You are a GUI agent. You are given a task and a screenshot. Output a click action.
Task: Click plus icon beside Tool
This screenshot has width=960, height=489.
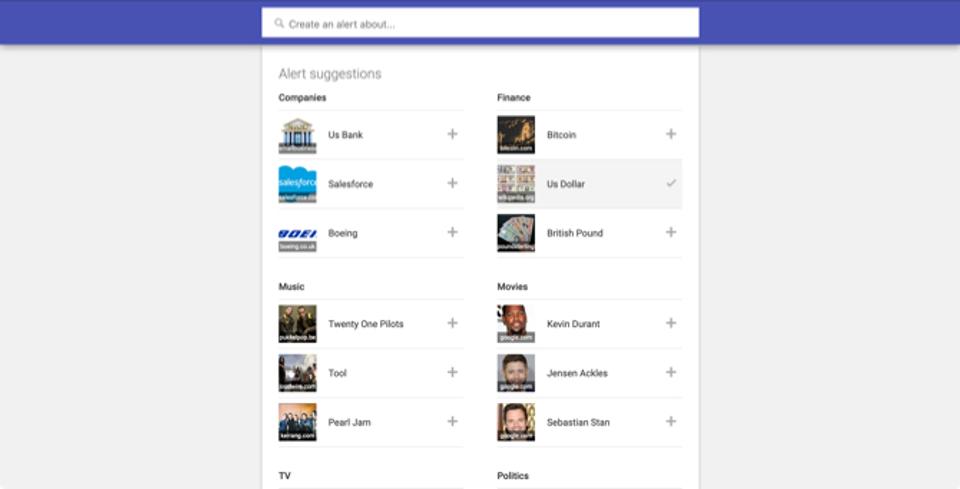[x=452, y=372]
